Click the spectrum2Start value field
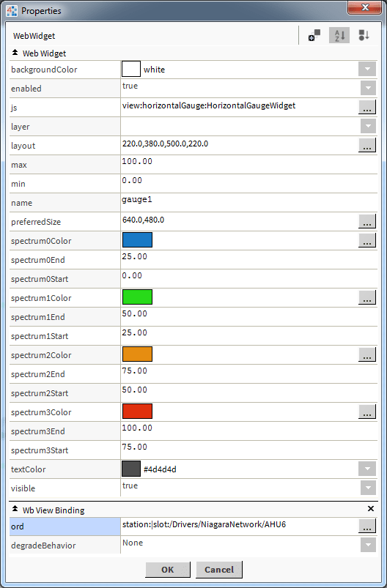The width and height of the screenshot is (387, 588). click(249, 393)
